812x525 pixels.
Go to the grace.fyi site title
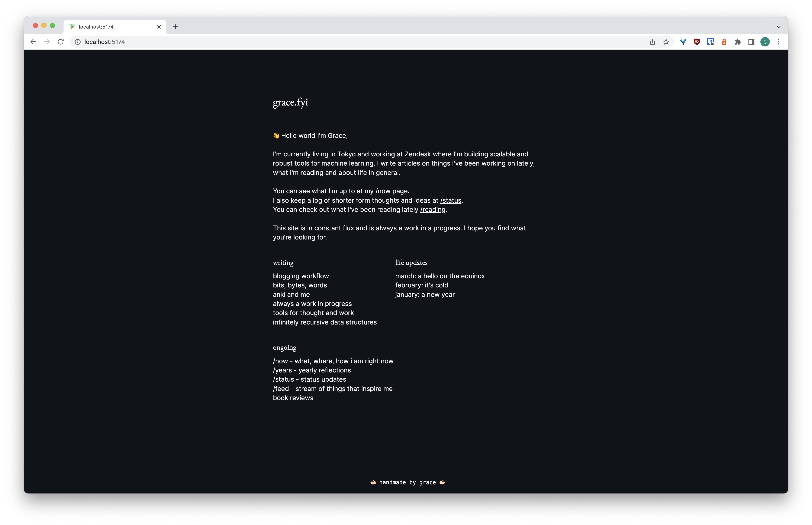pos(290,102)
